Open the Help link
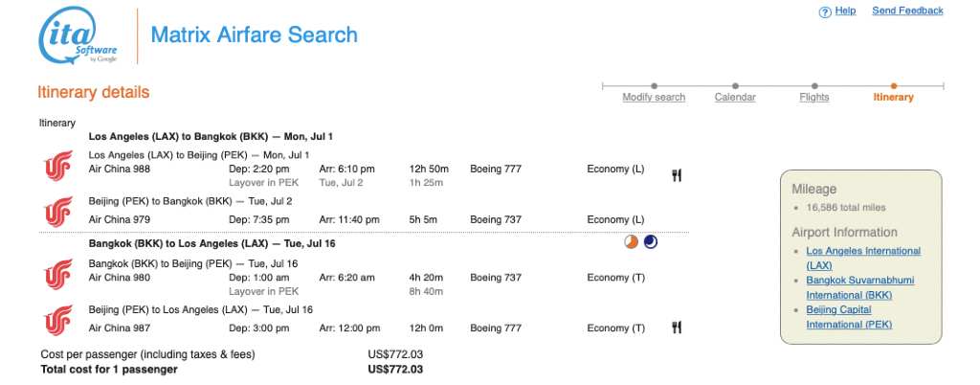The image size is (980, 385). 846,11
